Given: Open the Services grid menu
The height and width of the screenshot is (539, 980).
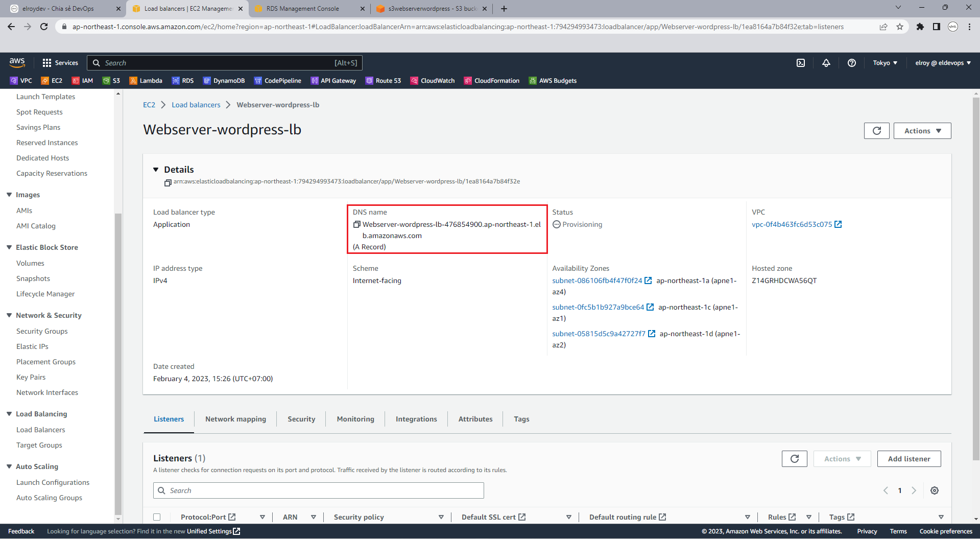Looking at the screenshot, I should [60, 63].
